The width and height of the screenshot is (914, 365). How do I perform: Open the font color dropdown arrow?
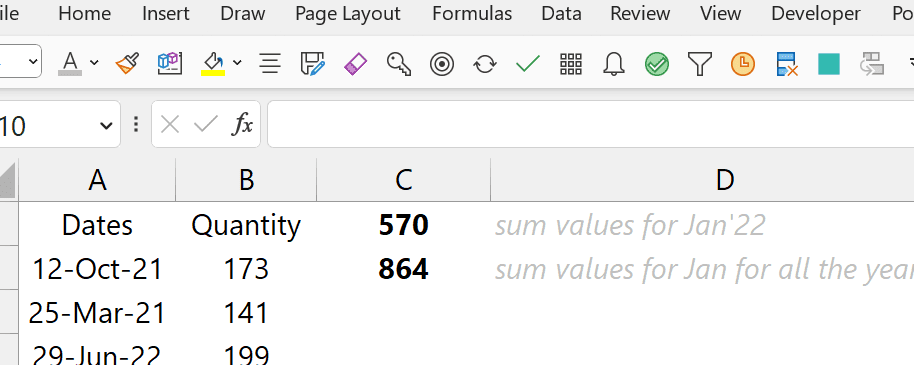point(94,62)
